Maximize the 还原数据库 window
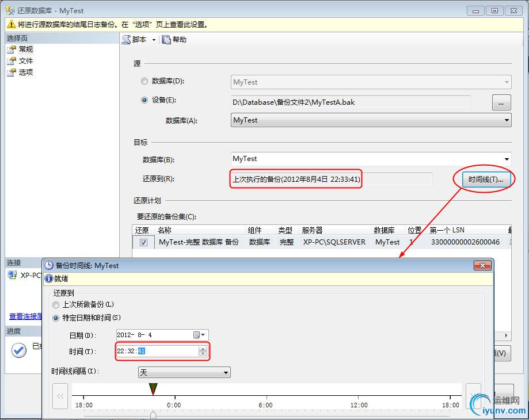529x420 pixels. (x=494, y=11)
